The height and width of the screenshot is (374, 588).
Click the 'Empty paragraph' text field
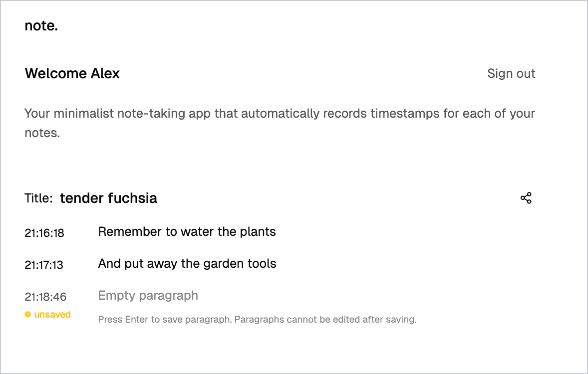(148, 295)
